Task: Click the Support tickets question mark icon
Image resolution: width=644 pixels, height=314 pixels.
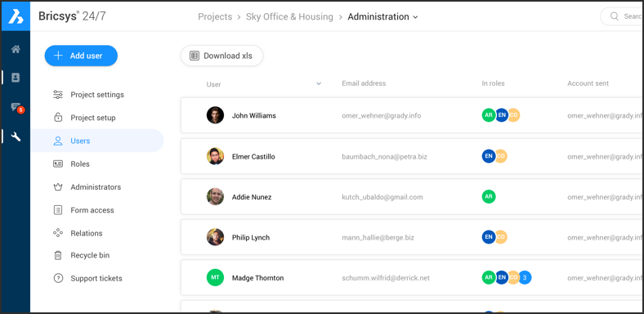Action: [58, 278]
